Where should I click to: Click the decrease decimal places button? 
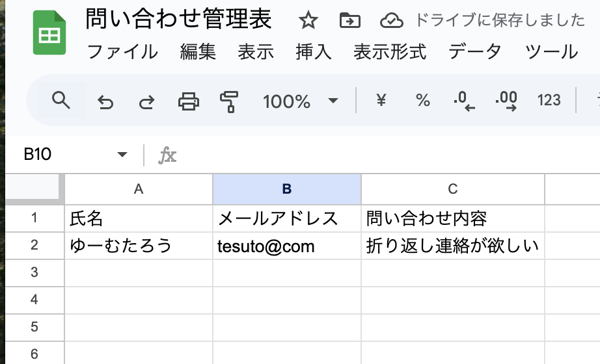(x=464, y=101)
